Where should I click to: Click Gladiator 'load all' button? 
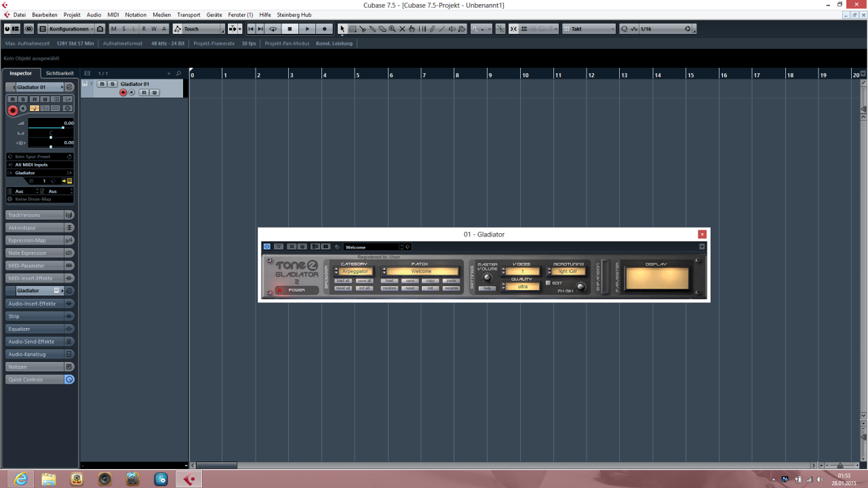[x=343, y=281]
